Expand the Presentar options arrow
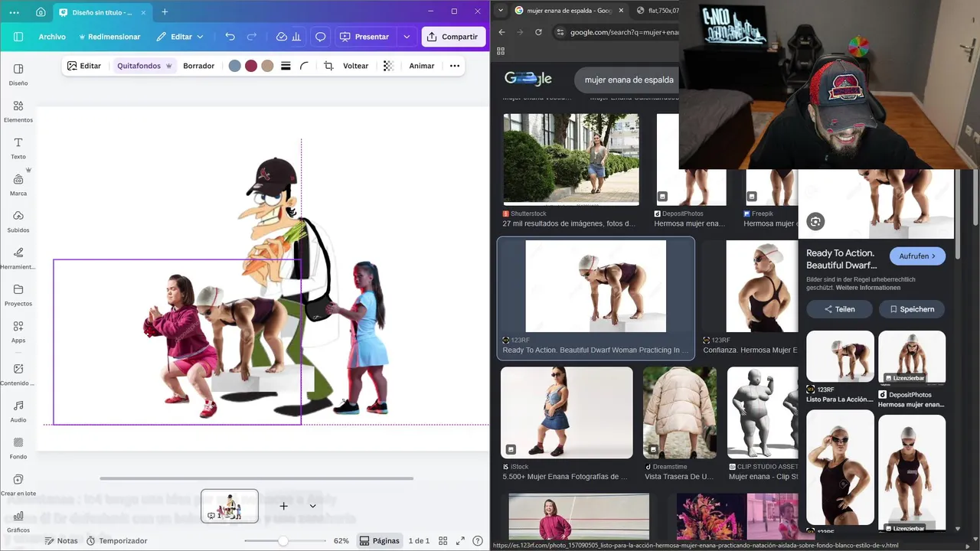The image size is (980, 551). [x=407, y=37]
